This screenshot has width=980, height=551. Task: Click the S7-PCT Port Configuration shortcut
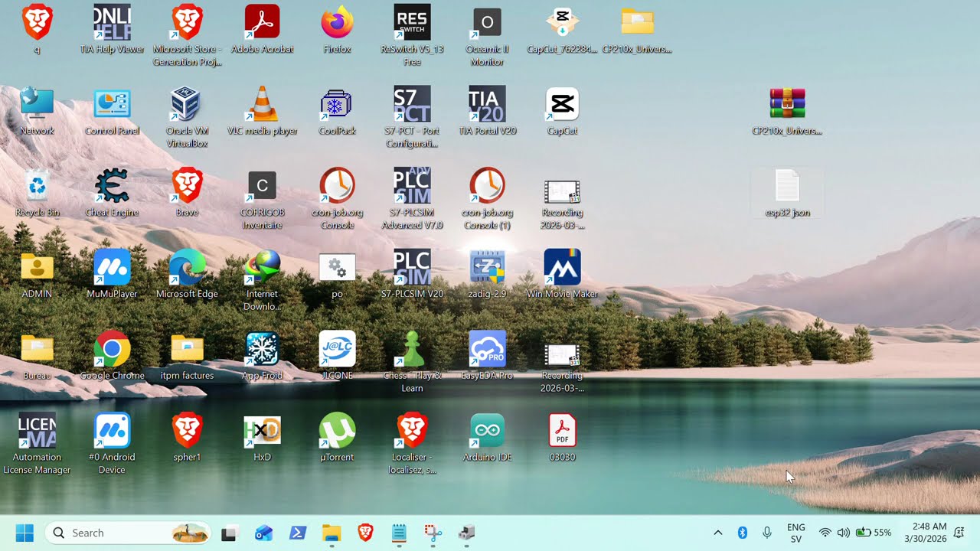click(412, 116)
